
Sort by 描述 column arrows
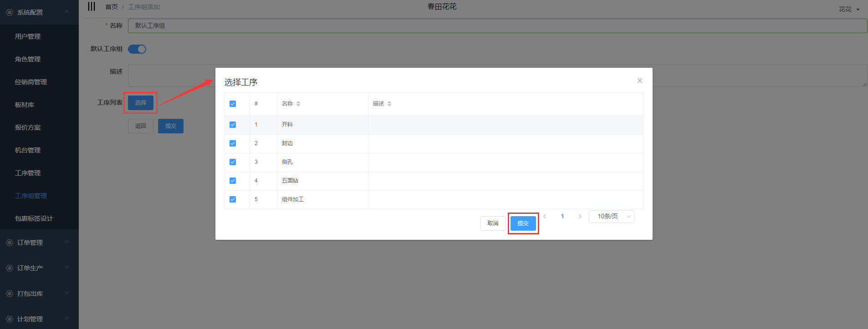tap(389, 104)
